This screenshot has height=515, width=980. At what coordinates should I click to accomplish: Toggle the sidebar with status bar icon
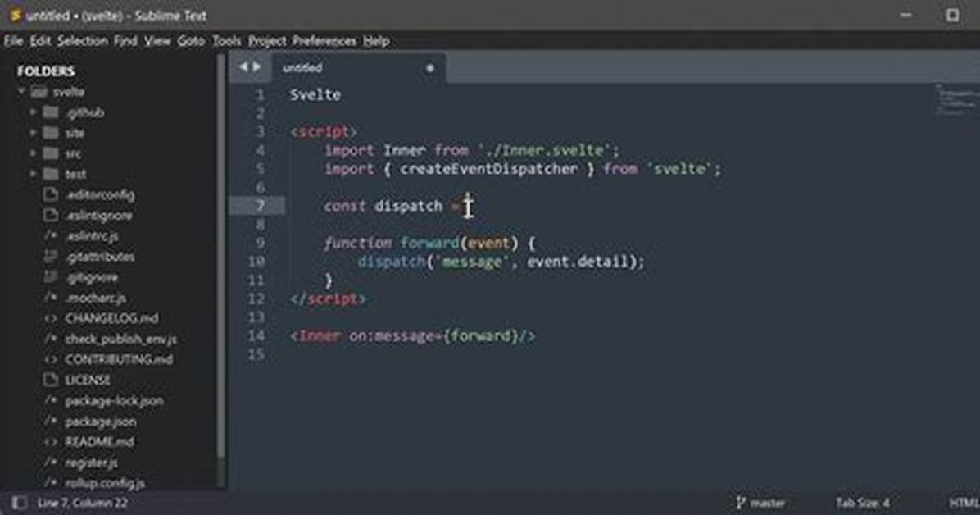click(20, 503)
